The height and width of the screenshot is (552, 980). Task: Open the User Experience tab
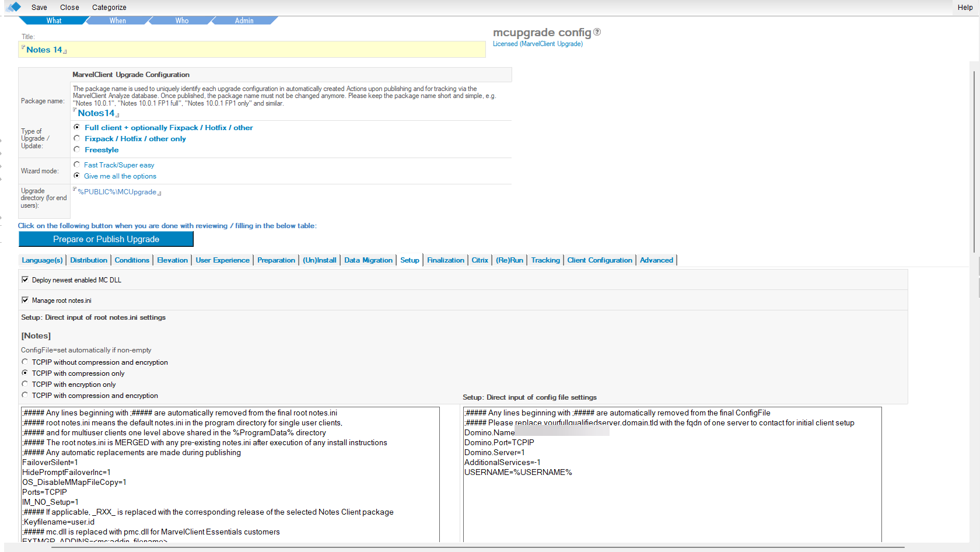click(222, 260)
